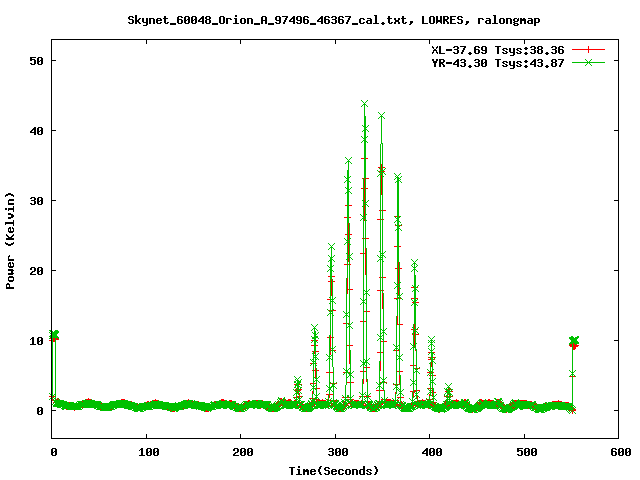Click y-axis tick label 20
The image size is (640, 480).
36,271
